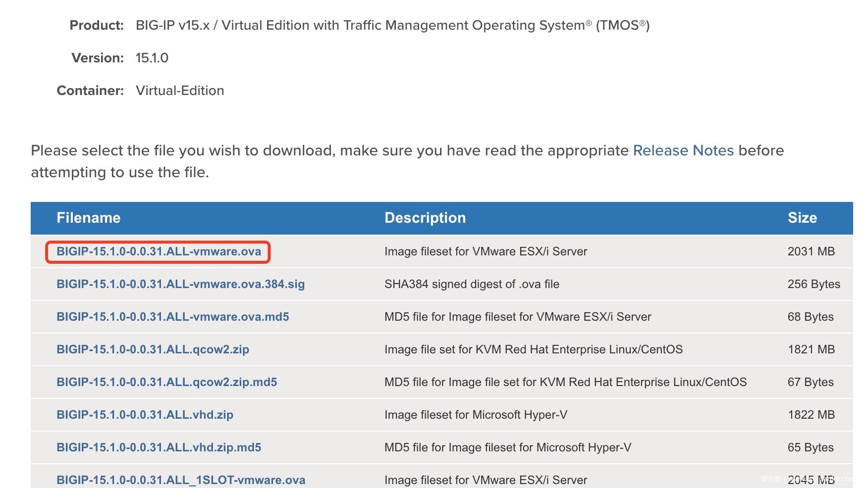Screen dimensions: 868x488
Task: Select the ALL.qcow2.zip.md5 file link
Action: 166,382
